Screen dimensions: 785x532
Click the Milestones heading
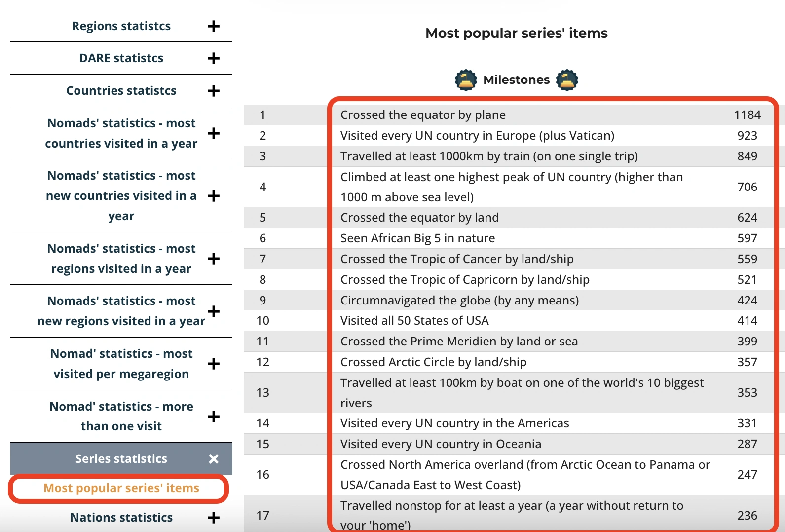click(x=516, y=80)
